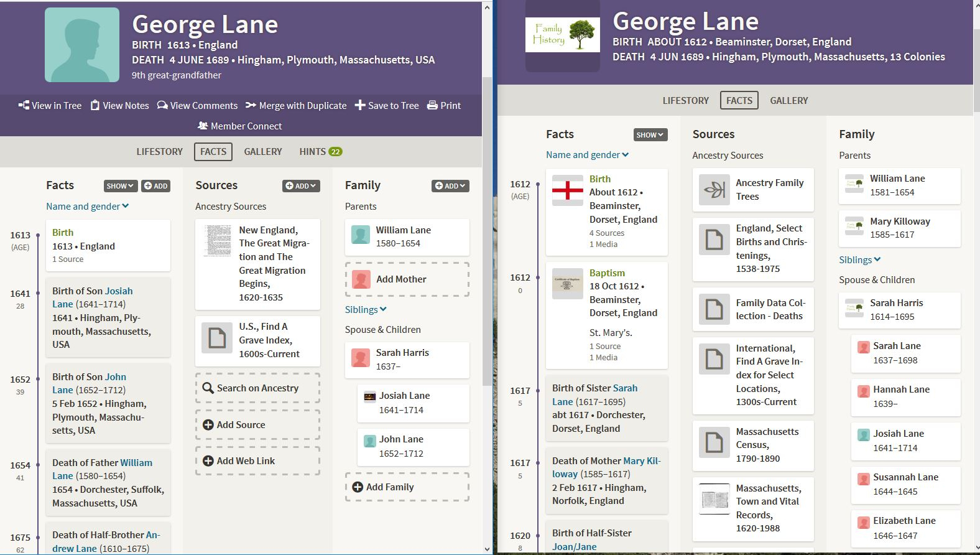Select John Lane 1652–1712 avatar
The width and height of the screenshot is (980, 555).
pyautogui.click(x=369, y=441)
